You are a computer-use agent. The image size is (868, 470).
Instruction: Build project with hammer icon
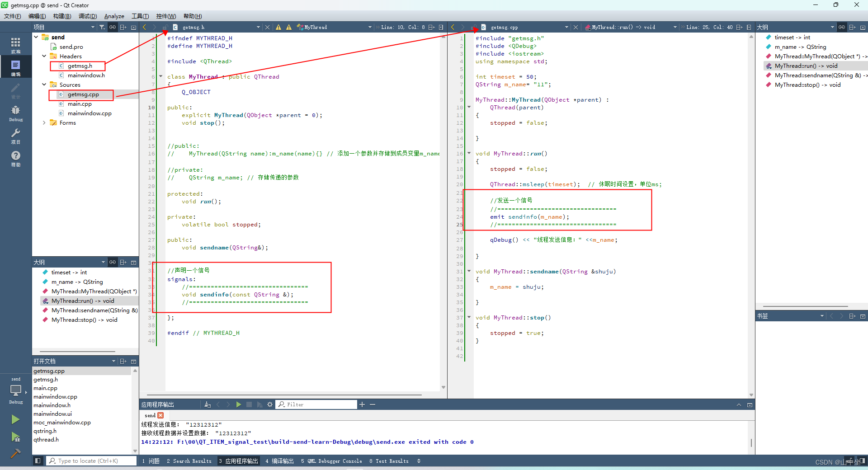point(15,453)
